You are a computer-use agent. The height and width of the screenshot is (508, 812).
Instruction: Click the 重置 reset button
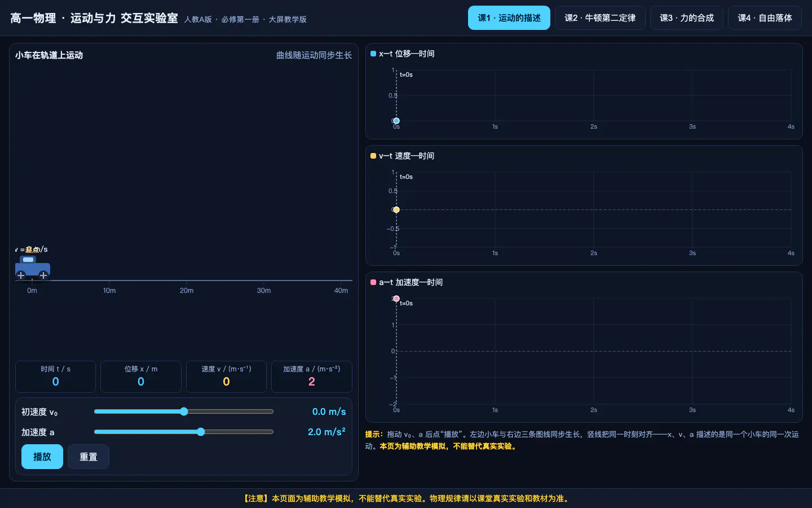[89, 457]
